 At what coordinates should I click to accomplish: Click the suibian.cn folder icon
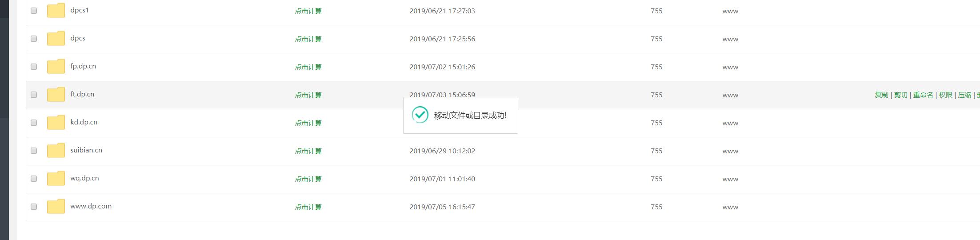point(56,150)
